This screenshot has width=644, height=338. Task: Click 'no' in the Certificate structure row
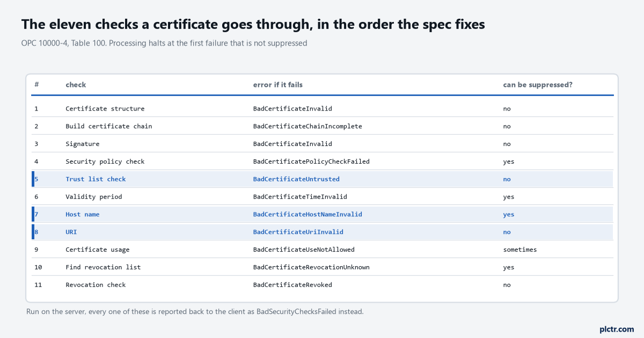tap(507, 108)
